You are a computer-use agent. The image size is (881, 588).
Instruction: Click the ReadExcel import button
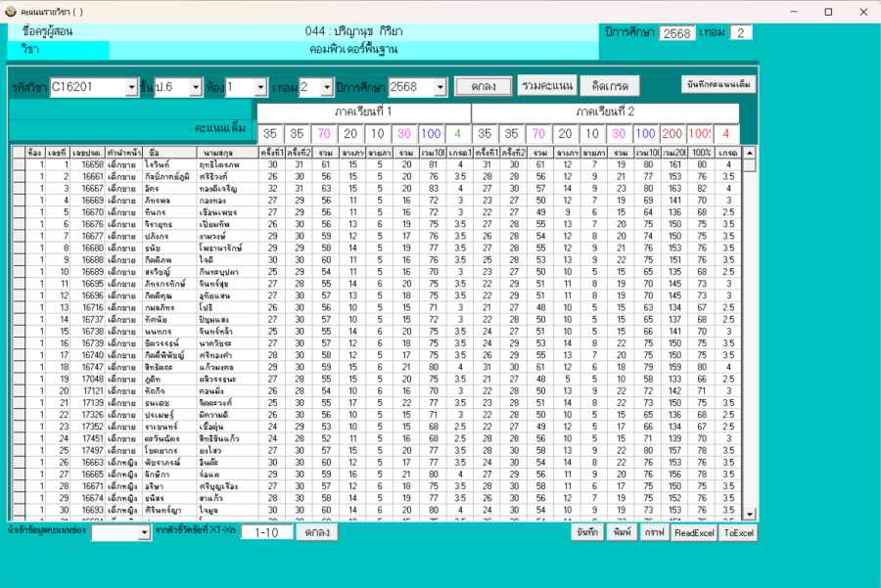[x=693, y=532]
